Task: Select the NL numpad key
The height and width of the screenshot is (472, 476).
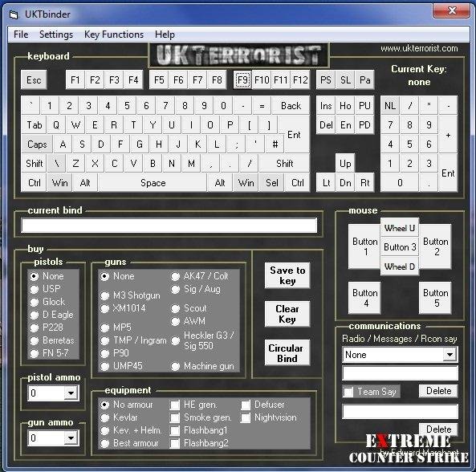Action: click(390, 105)
